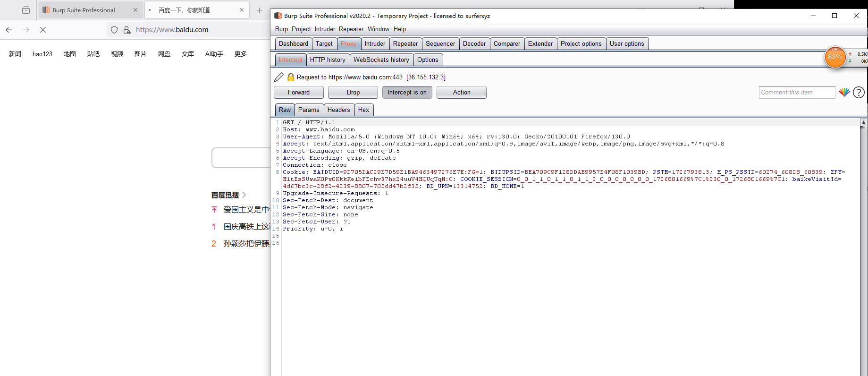This screenshot has height=376, width=868.
Task: Select the Proxy tab
Action: 349,43
